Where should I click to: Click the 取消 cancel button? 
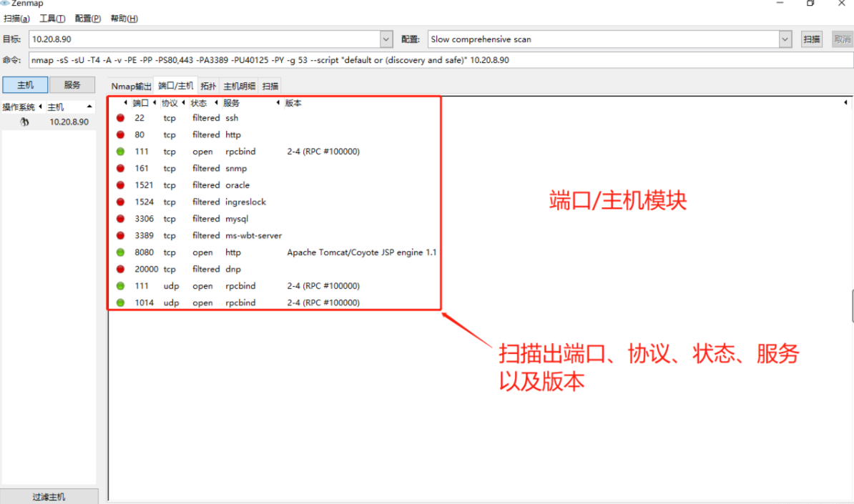[842, 39]
